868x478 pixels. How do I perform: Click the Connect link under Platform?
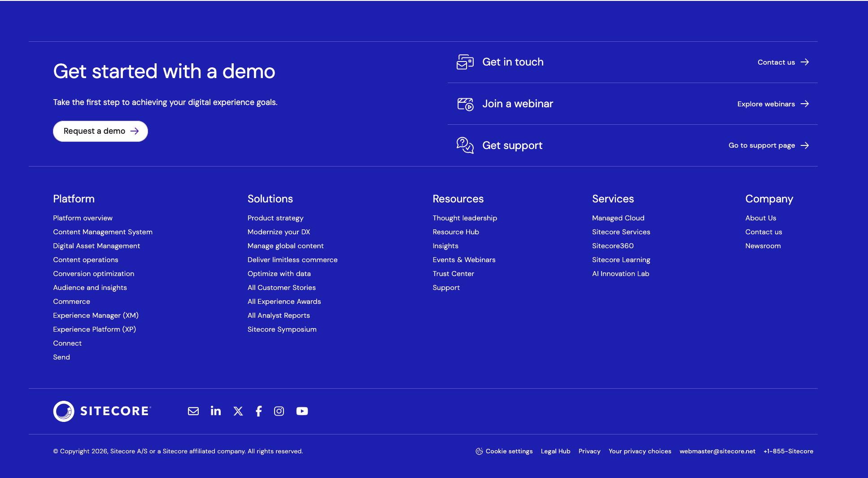point(67,343)
